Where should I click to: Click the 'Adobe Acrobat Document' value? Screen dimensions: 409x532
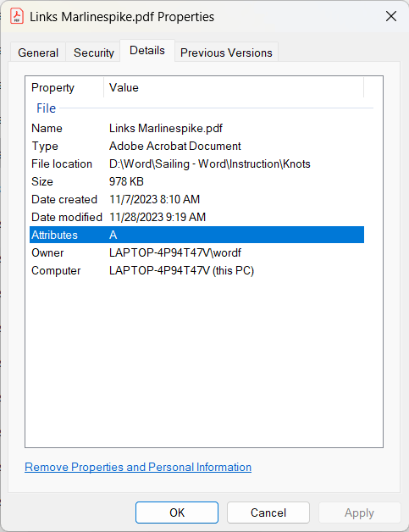pyautogui.click(x=175, y=146)
